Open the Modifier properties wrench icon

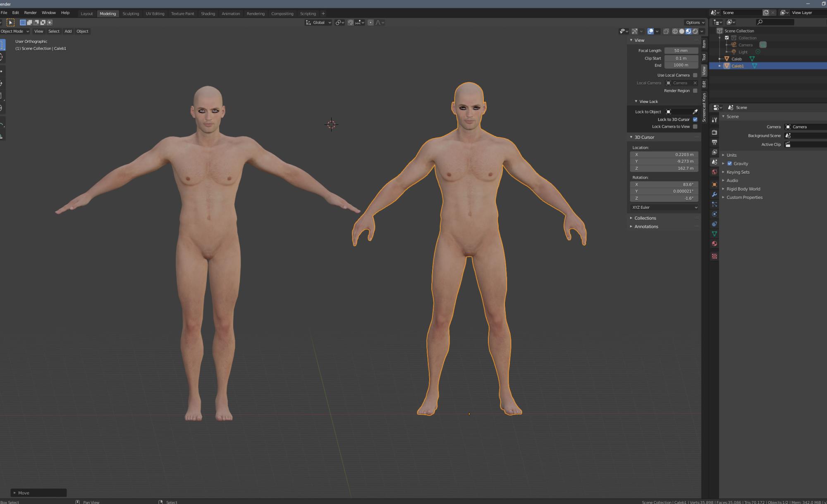(714, 194)
